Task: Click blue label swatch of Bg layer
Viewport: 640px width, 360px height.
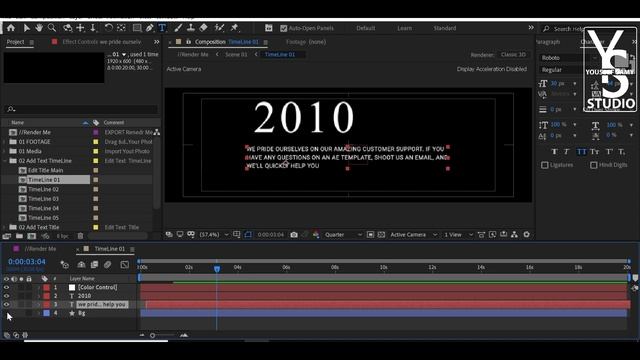Action: [x=47, y=313]
